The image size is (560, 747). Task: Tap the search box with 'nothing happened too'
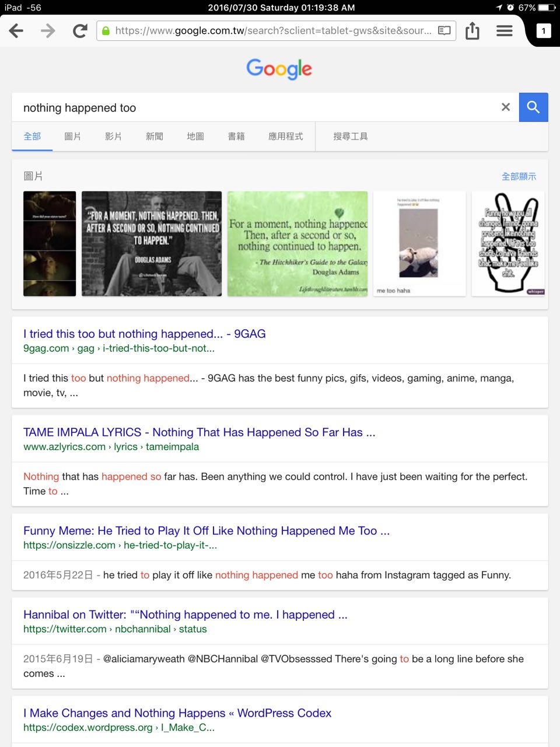265,107
